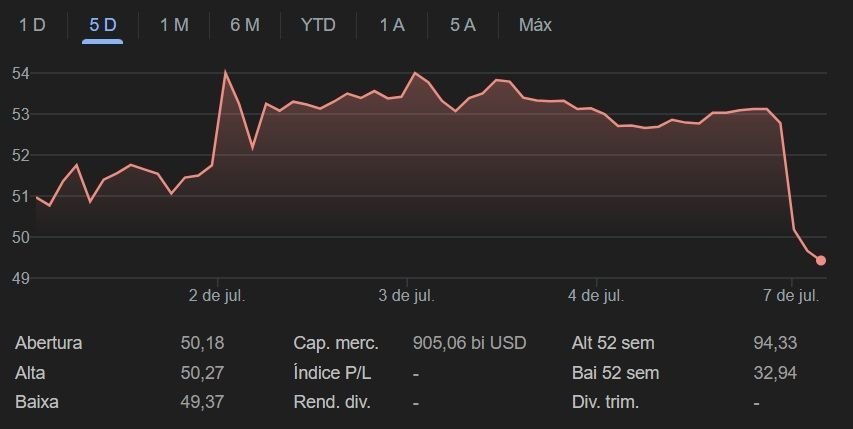Click the 3 de jul. axis date
The image size is (853, 429).
click(406, 296)
